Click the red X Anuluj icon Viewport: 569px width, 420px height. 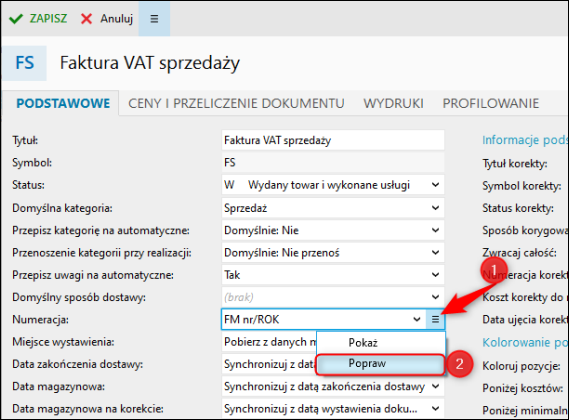(x=86, y=19)
